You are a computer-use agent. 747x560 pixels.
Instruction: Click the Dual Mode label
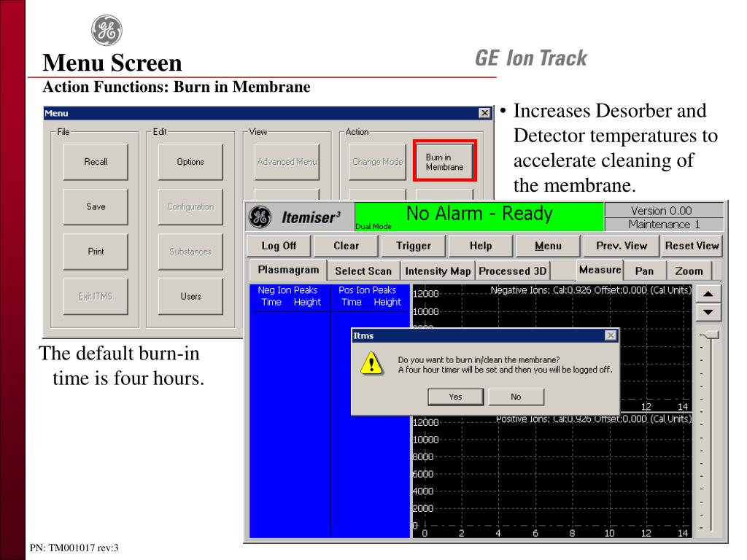373,226
